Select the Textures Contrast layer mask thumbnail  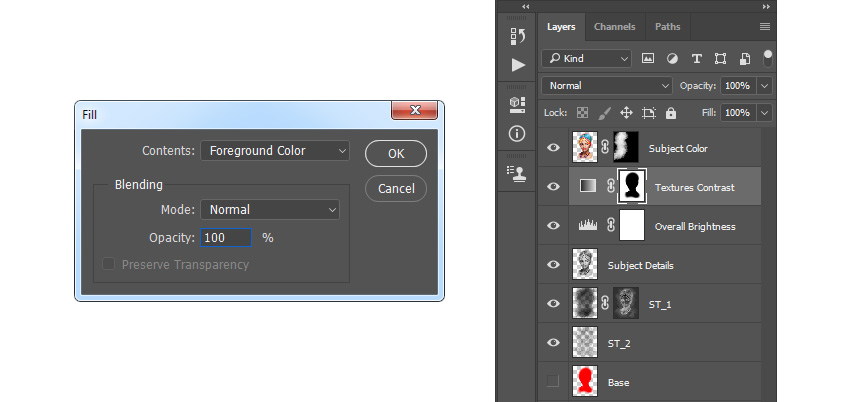click(631, 186)
